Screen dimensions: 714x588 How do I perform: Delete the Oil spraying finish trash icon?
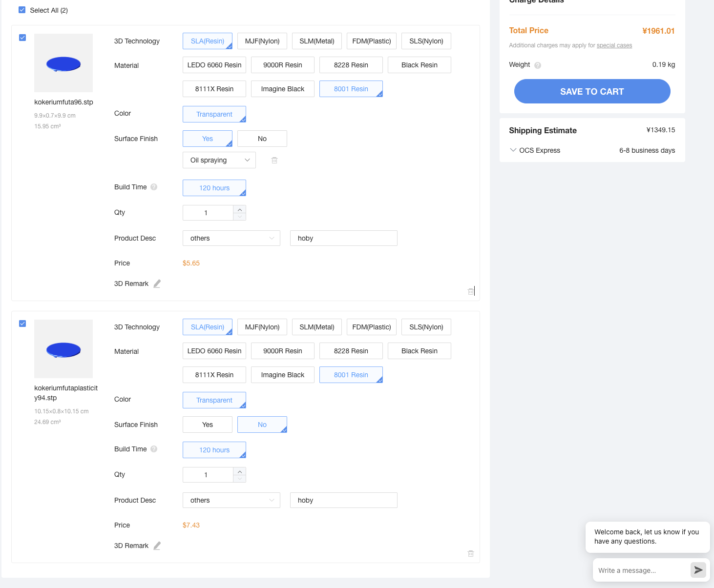click(274, 160)
